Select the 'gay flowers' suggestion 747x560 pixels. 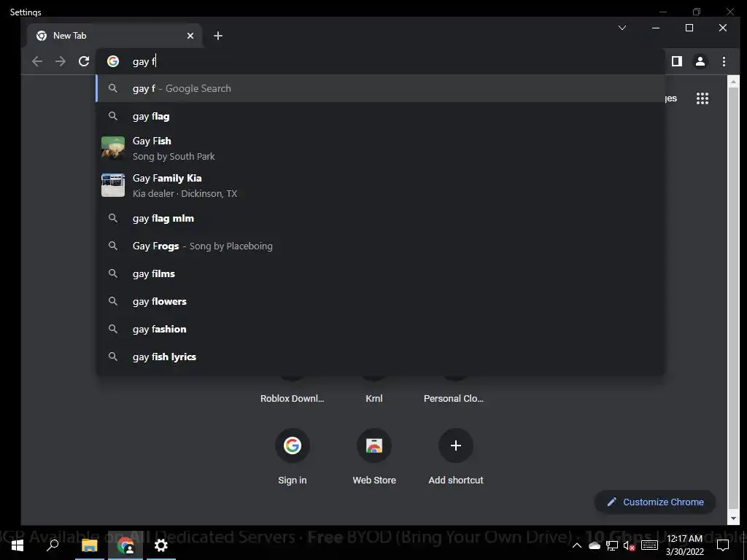[x=380, y=301]
